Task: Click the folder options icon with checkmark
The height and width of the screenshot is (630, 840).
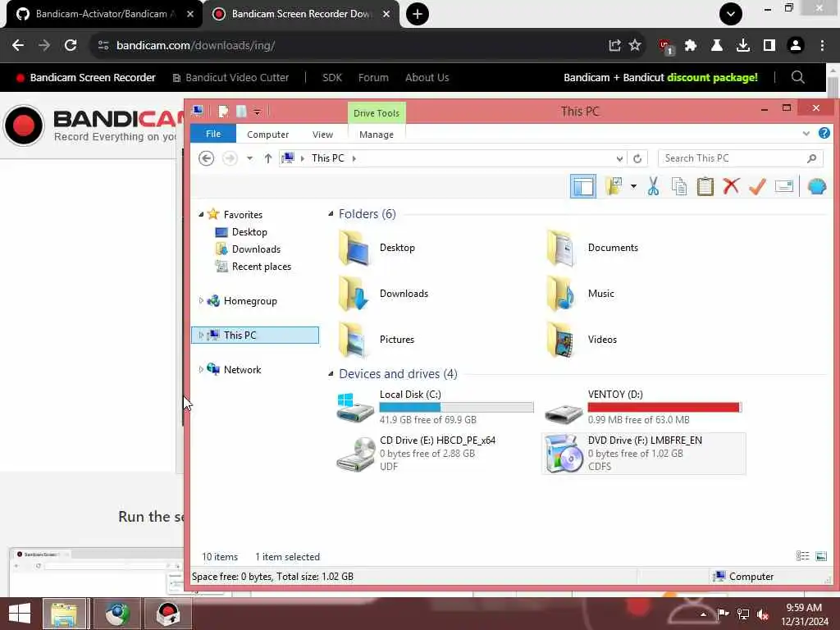Action: pyautogui.click(x=614, y=186)
